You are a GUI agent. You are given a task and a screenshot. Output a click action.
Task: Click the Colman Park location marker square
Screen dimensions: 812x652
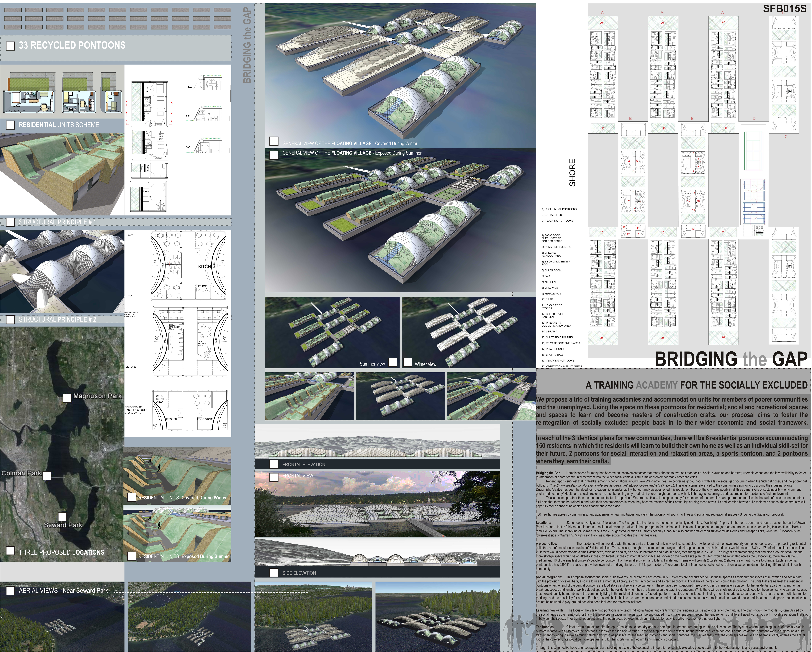coord(47,476)
